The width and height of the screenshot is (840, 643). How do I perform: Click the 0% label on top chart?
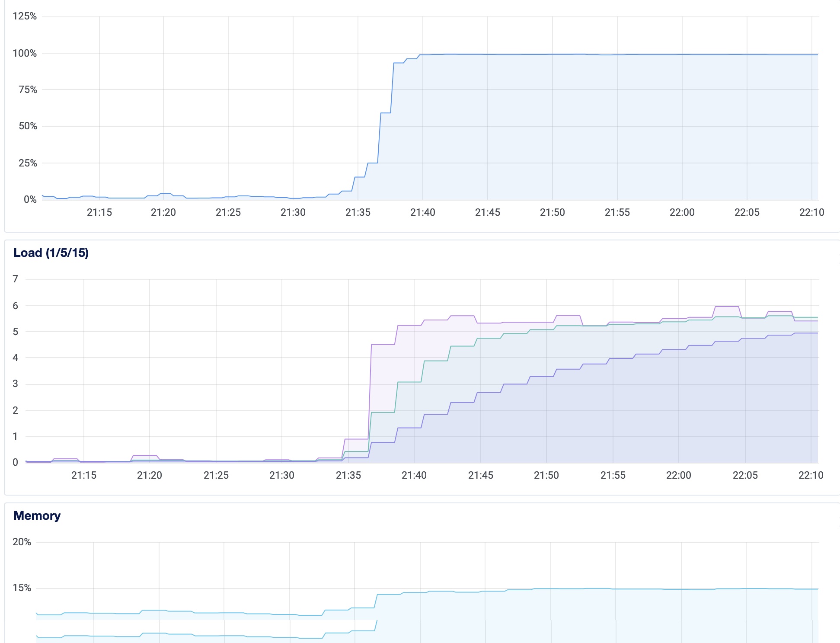pos(30,199)
